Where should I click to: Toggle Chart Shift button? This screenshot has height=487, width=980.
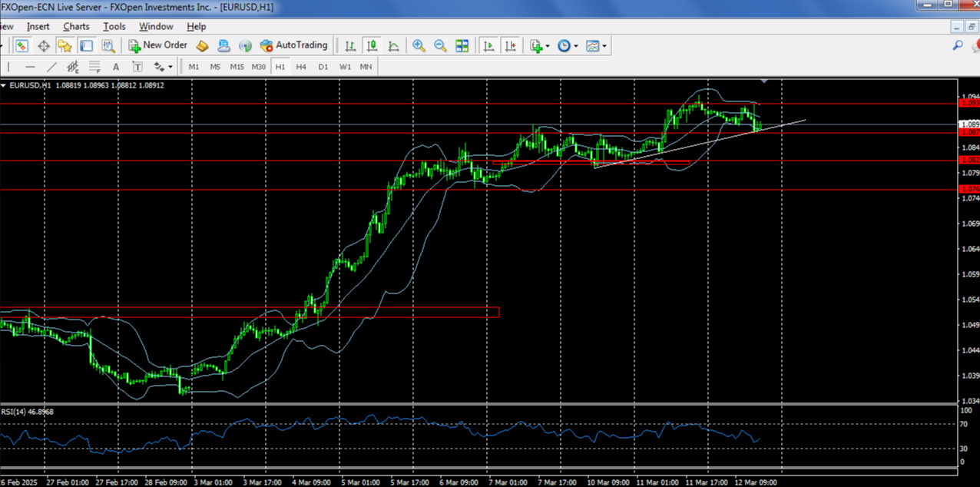[x=510, y=45]
